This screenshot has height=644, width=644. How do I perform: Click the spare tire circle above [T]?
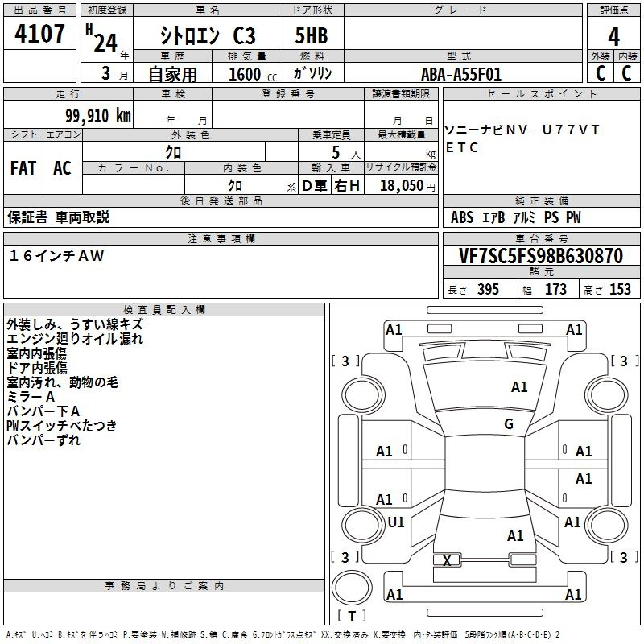point(352,588)
